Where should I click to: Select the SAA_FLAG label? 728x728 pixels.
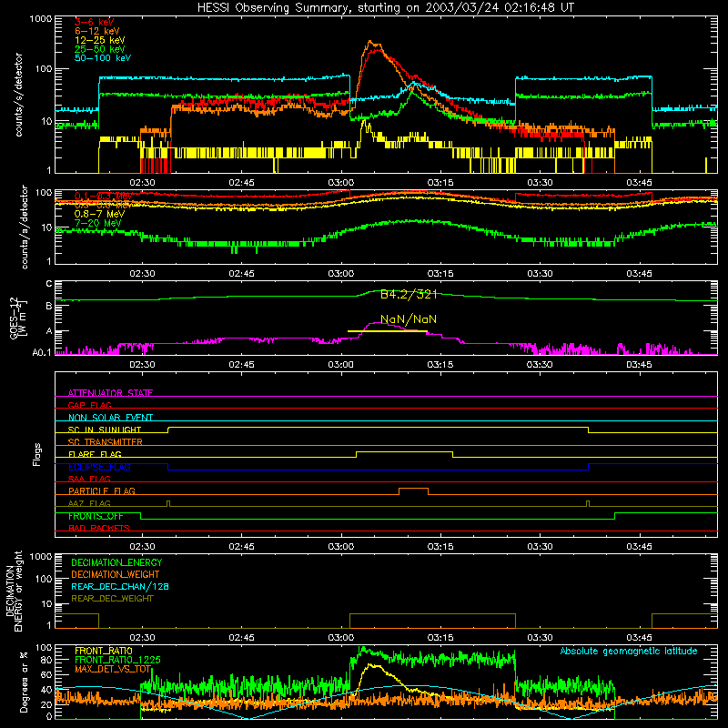89,479
